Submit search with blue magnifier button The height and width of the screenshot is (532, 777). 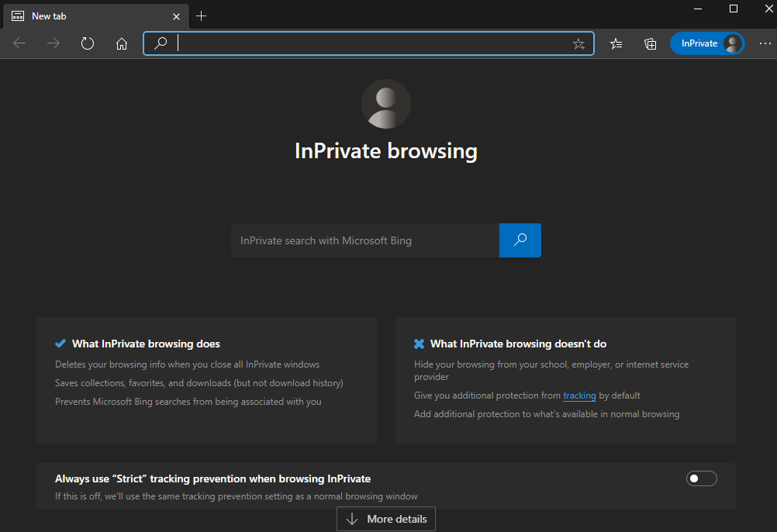520,240
